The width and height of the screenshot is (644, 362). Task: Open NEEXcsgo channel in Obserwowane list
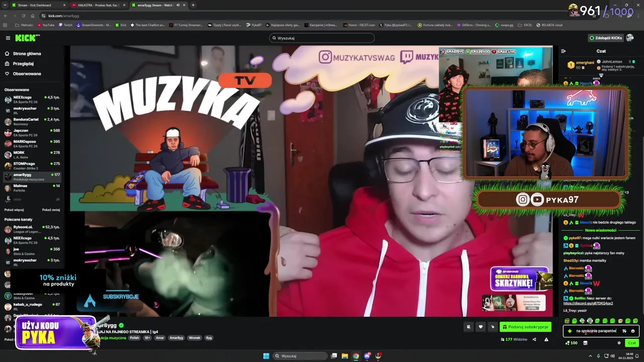point(32,100)
